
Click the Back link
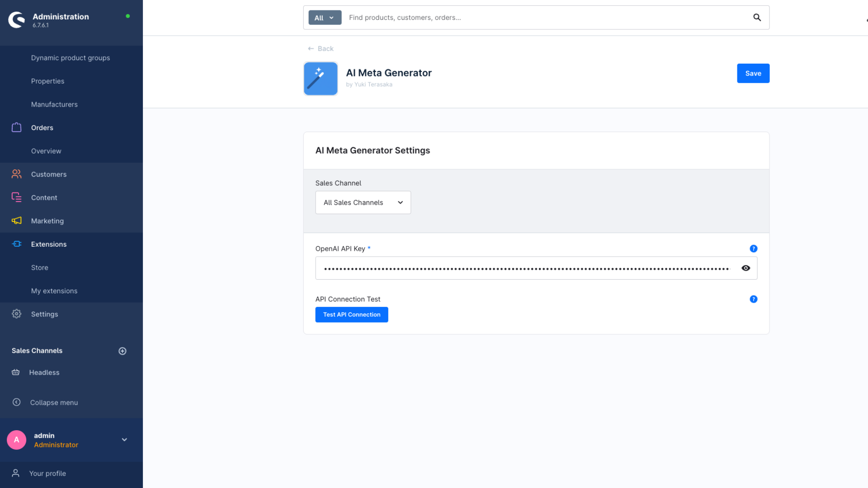(x=321, y=48)
